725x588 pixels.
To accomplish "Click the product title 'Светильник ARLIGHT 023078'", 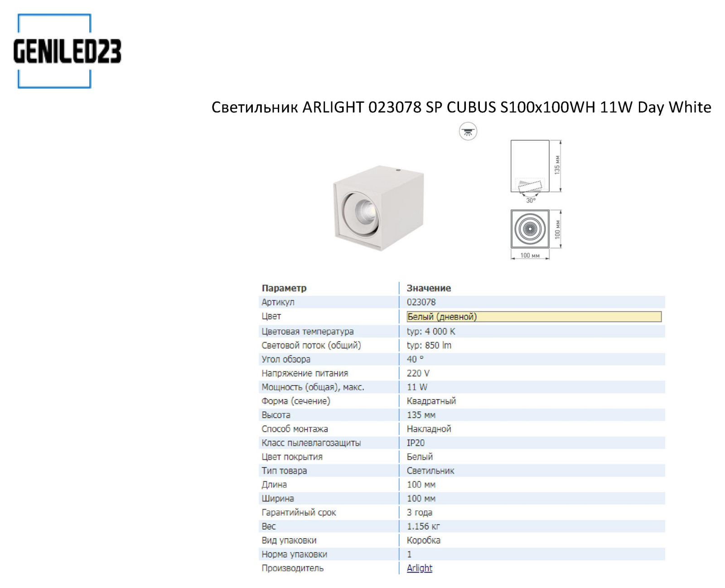I will tap(461, 107).
